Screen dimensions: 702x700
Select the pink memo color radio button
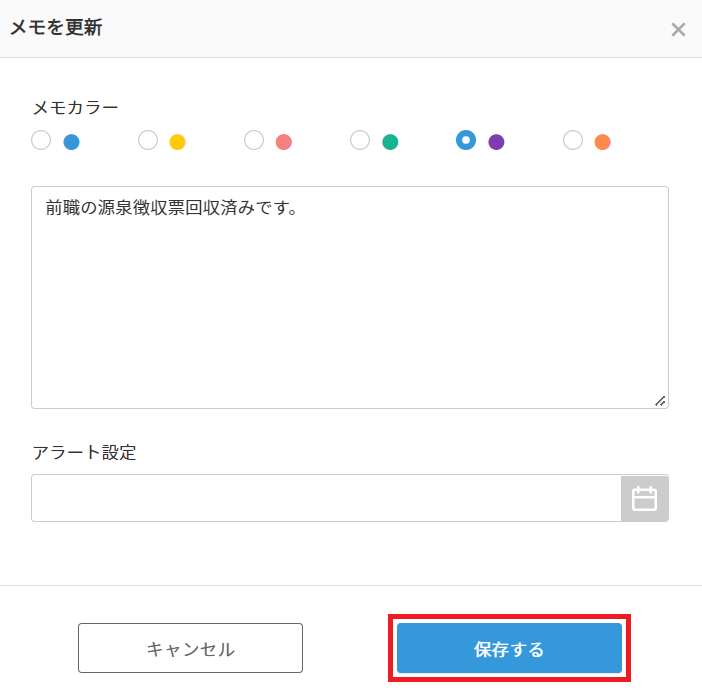tap(254, 140)
